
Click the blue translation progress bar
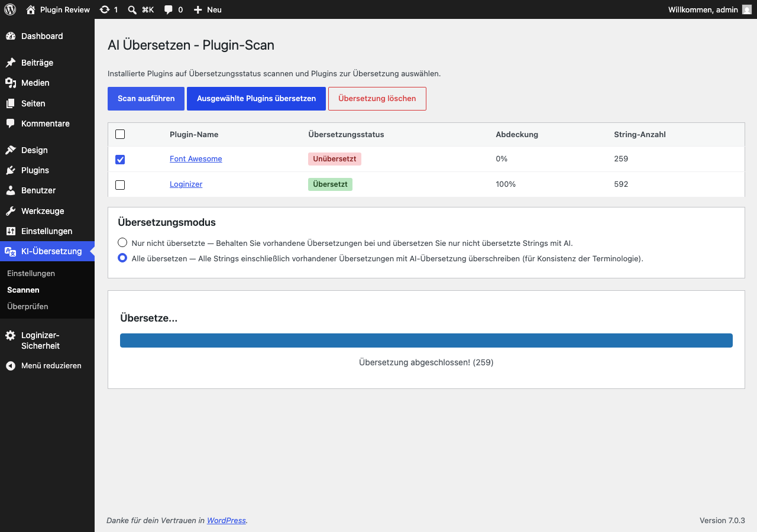coord(426,340)
